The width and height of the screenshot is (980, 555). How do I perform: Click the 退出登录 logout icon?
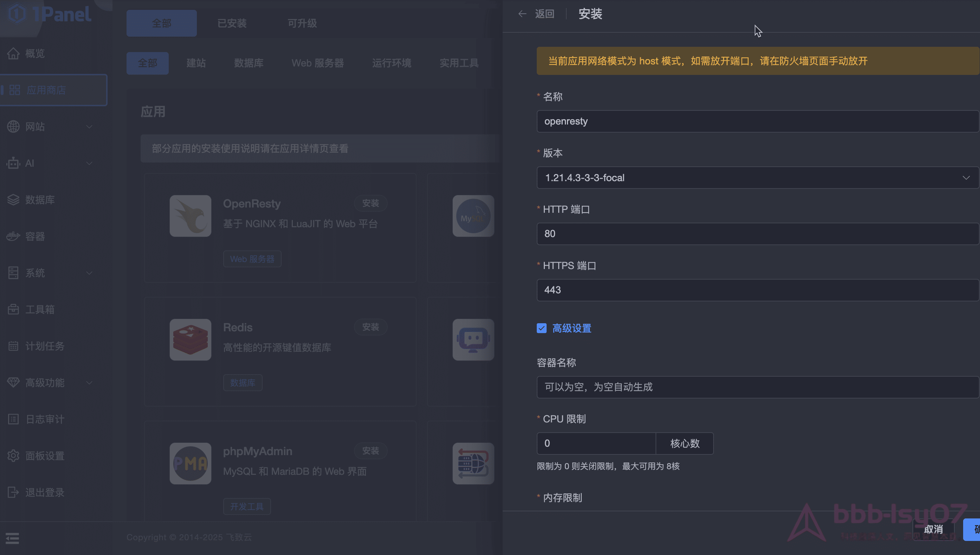point(13,492)
